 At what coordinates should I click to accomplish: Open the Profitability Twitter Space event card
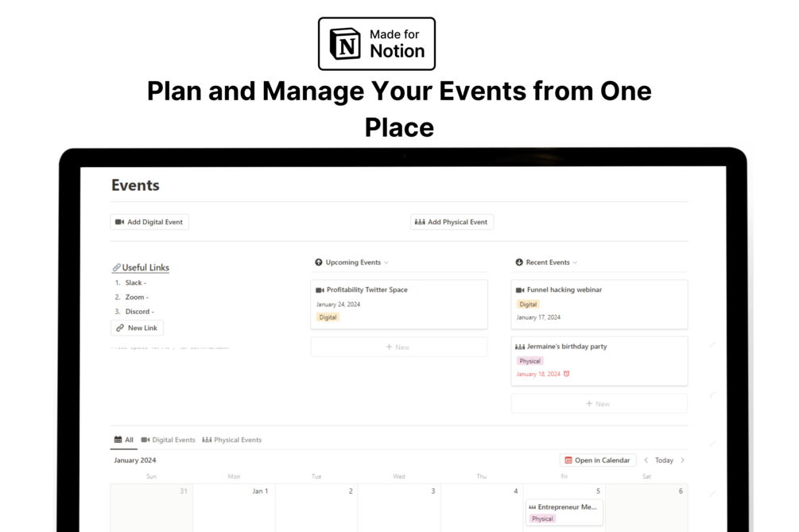click(x=398, y=303)
